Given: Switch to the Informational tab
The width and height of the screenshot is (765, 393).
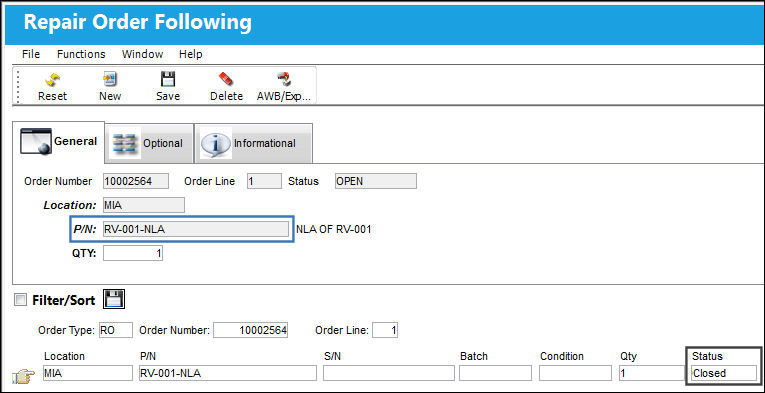Looking at the screenshot, I should pyautogui.click(x=253, y=143).
